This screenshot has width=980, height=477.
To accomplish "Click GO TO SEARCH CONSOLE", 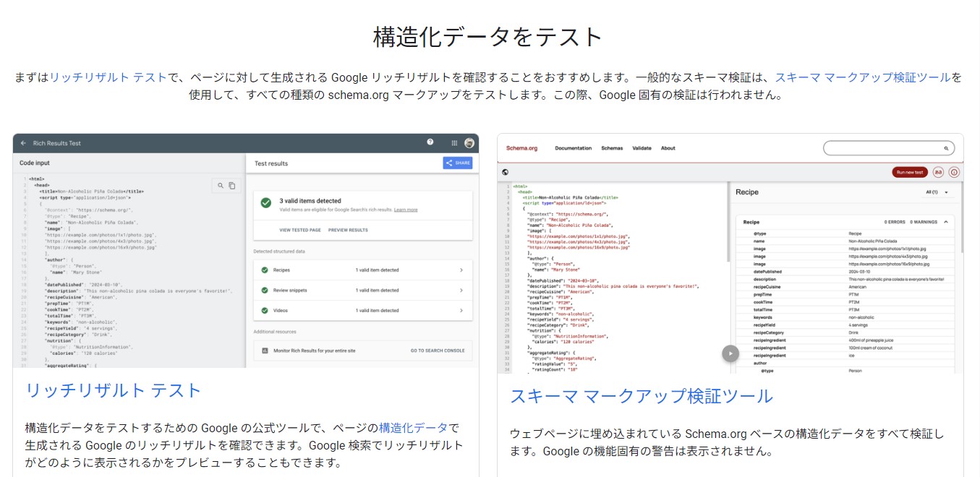I will (x=438, y=351).
